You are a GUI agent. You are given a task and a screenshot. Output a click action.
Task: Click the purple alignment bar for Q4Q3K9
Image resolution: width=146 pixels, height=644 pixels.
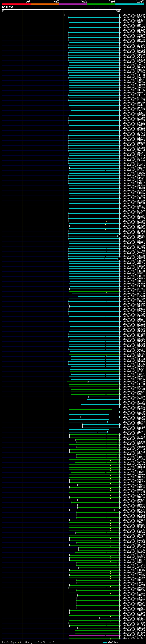[x=95, y=635]
